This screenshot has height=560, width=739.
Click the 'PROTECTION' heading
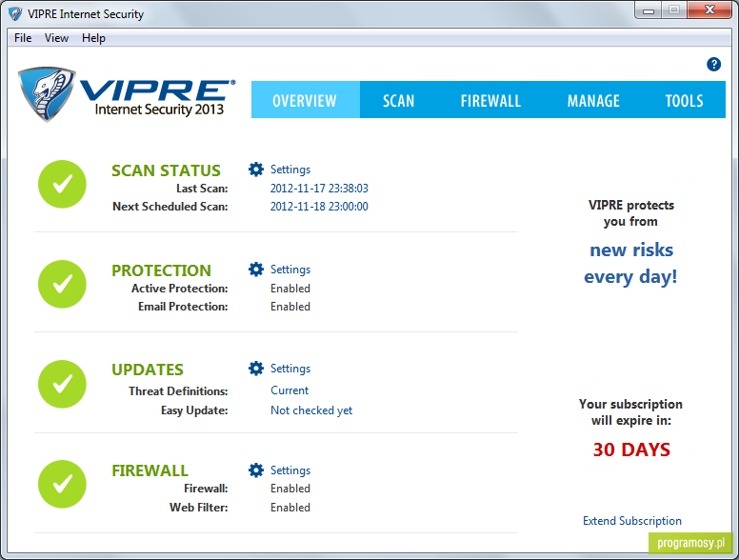161,270
